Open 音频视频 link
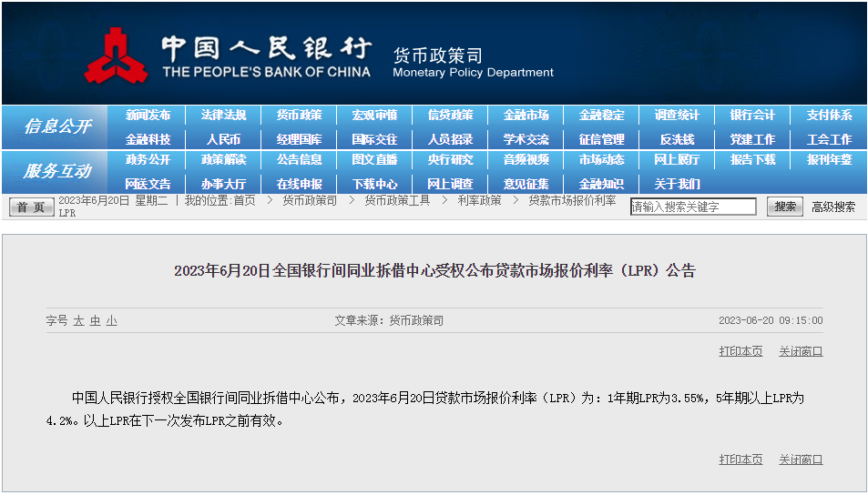Image resolution: width=868 pixels, height=495 pixels. click(526, 160)
